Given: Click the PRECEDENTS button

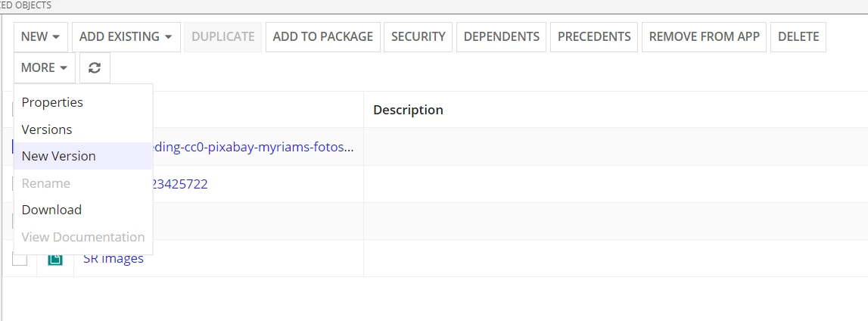Looking at the screenshot, I should tap(594, 36).
